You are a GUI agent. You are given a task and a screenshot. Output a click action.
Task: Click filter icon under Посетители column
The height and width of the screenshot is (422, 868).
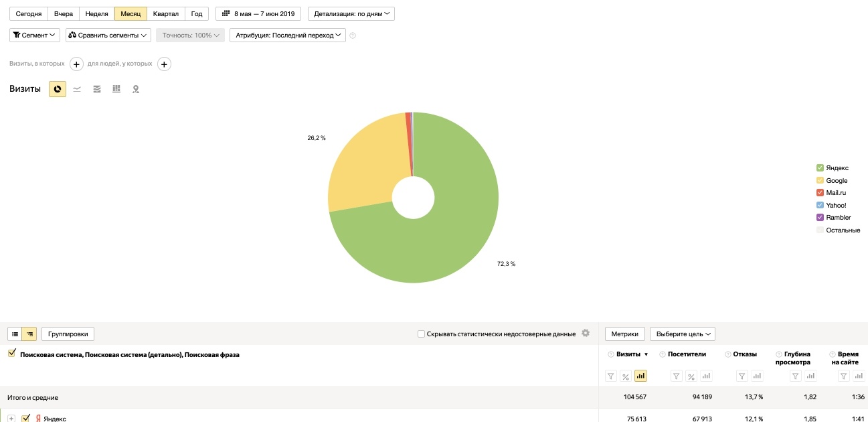(x=677, y=376)
